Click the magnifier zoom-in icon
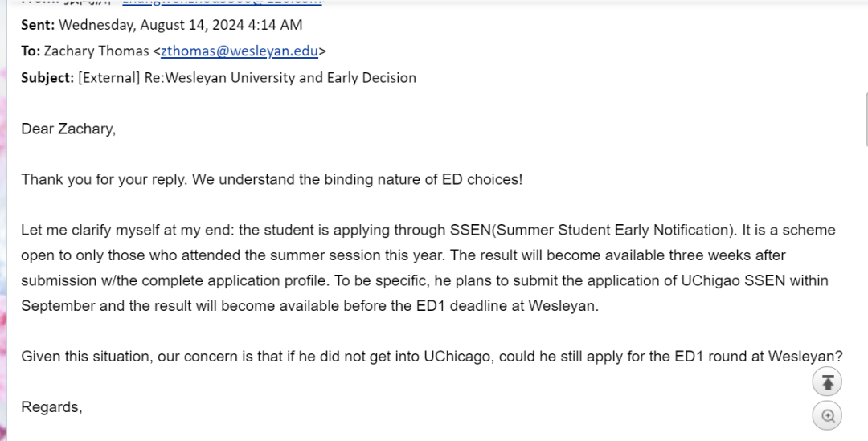This screenshot has height=441, width=868. (x=827, y=415)
